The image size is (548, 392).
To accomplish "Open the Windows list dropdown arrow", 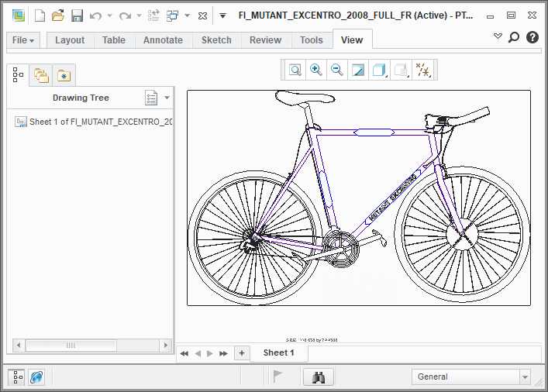I will 188,15.
